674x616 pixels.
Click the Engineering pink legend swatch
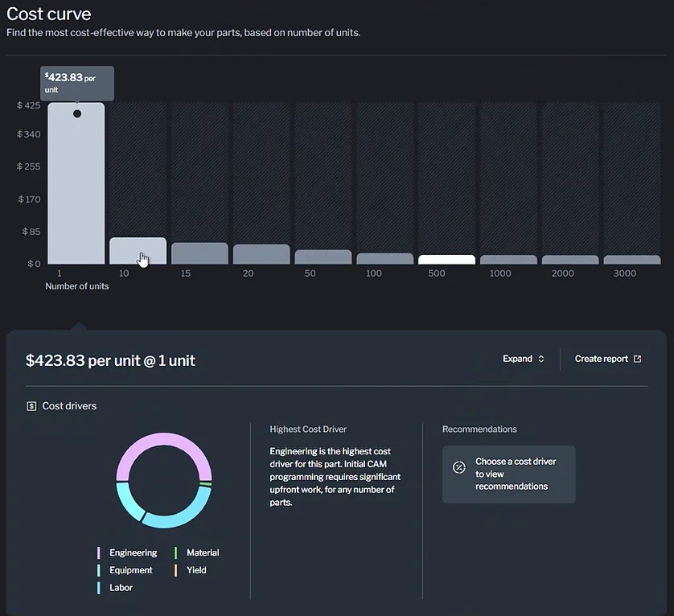[x=99, y=552]
